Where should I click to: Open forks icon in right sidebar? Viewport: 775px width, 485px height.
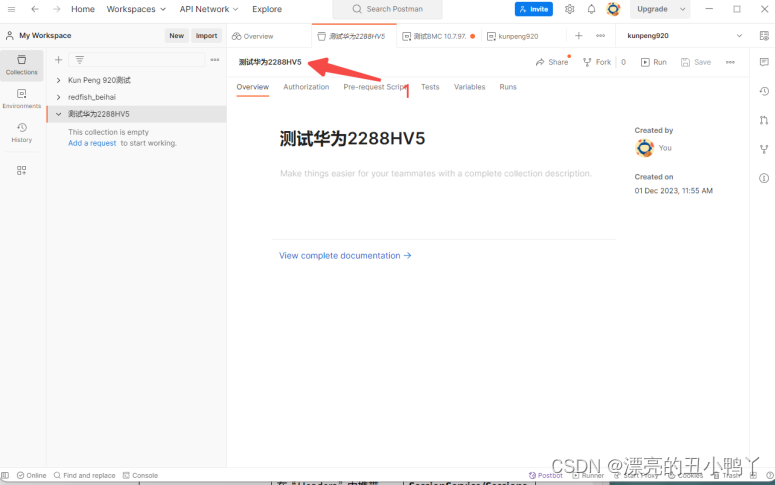[x=764, y=149]
